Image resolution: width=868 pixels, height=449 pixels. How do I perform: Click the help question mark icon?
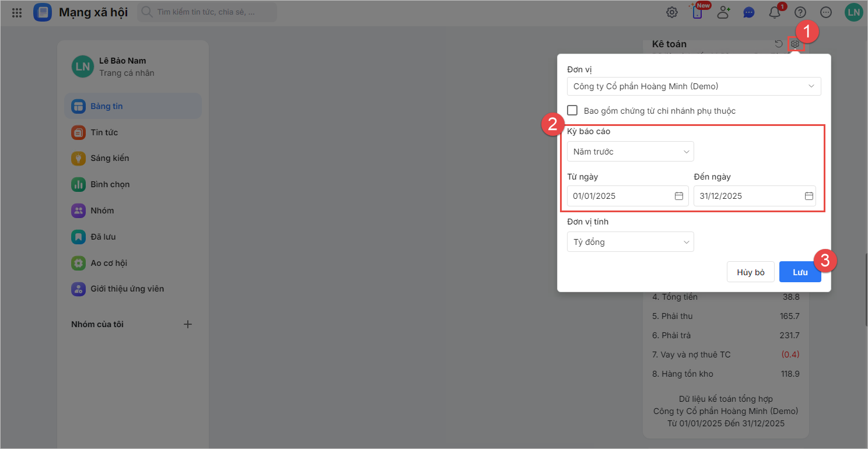[800, 12]
